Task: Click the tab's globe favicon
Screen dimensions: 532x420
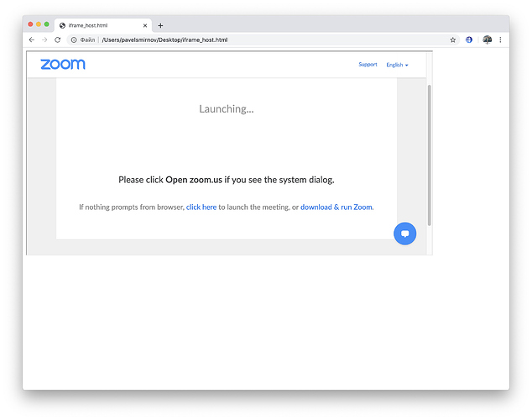Action: [62, 25]
